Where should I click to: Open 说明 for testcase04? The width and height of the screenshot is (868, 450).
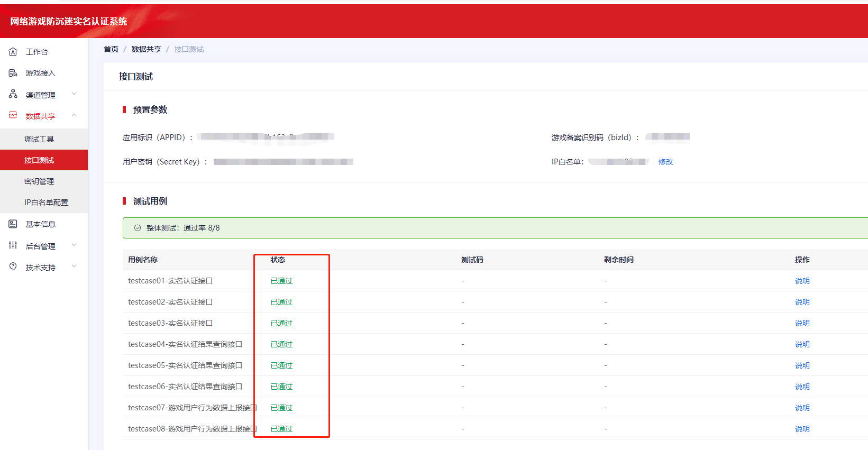(802, 344)
